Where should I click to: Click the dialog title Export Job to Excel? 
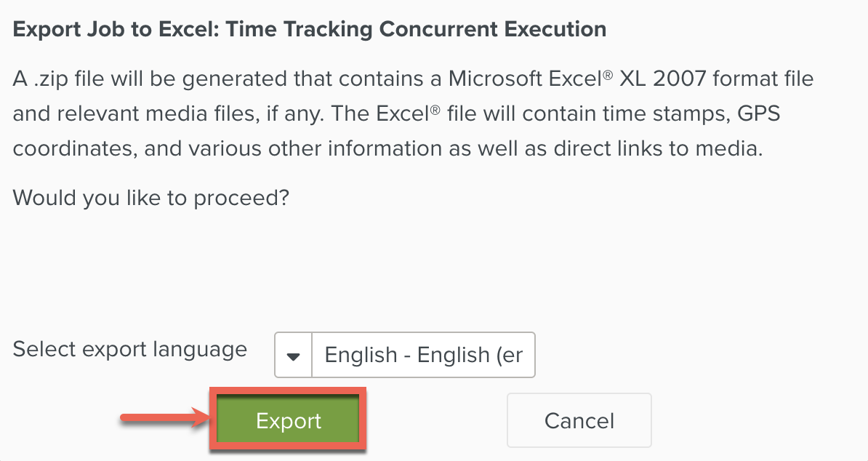coord(309,29)
